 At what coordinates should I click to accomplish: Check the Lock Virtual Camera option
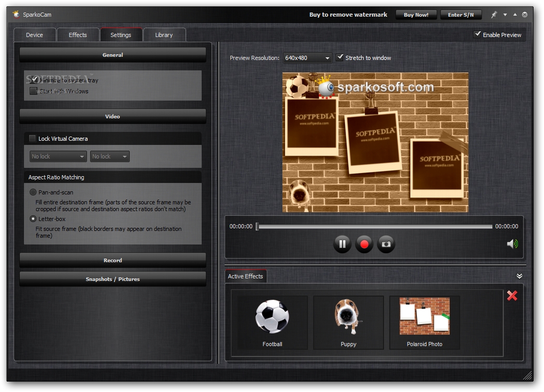[x=32, y=139]
